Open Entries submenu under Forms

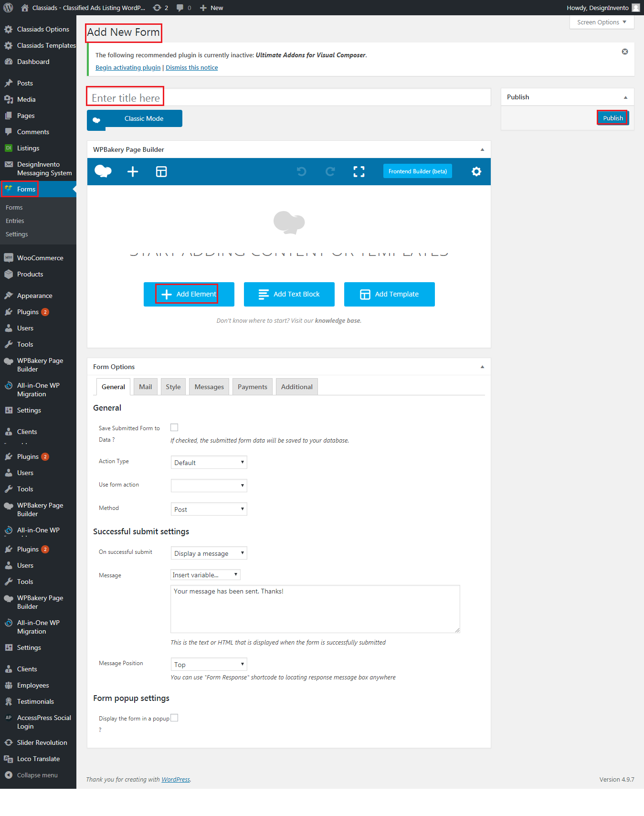[15, 221]
